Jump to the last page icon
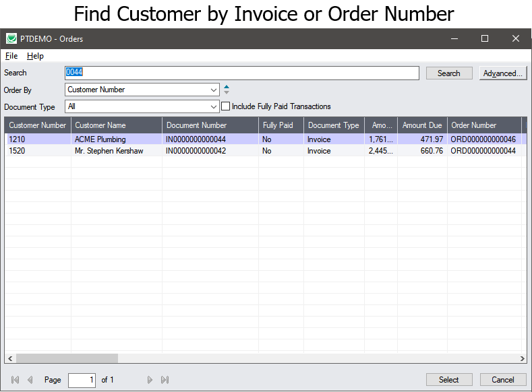532x392 pixels. [165, 380]
